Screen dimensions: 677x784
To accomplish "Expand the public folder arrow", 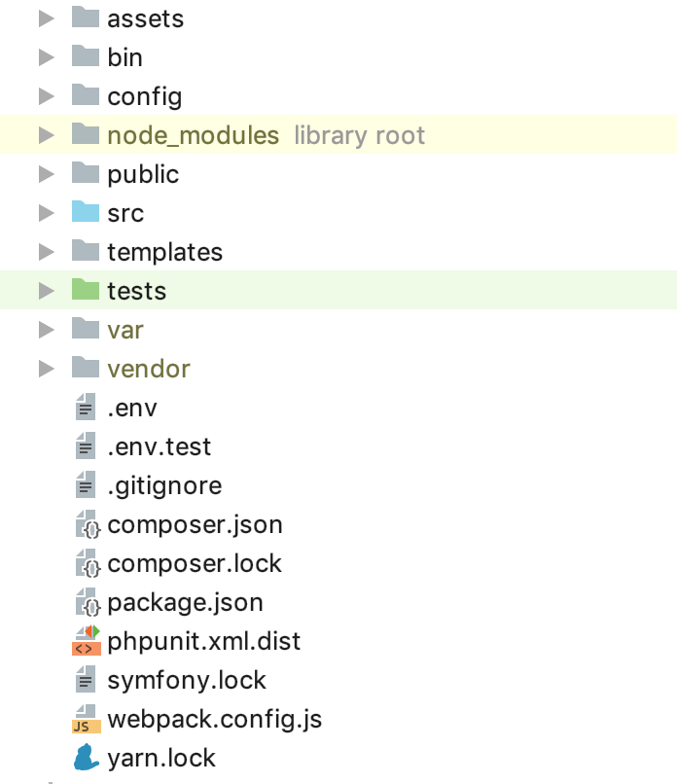I will (x=46, y=174).
